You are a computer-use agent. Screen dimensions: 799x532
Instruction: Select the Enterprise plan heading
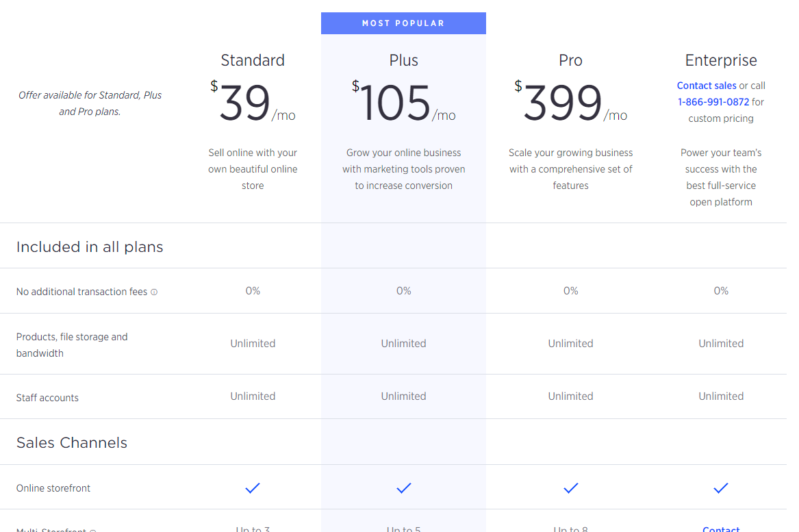pyautogui.click(x=721, y=60)
